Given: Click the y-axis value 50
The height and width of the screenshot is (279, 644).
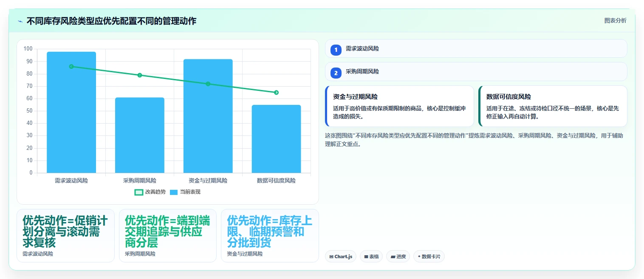Looking at the screenshot, I should click(29, 111).
